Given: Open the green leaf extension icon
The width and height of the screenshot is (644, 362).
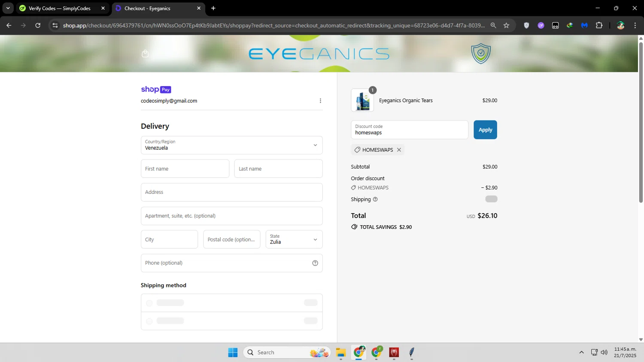Looking at the screenshot, I should point(570,25).
